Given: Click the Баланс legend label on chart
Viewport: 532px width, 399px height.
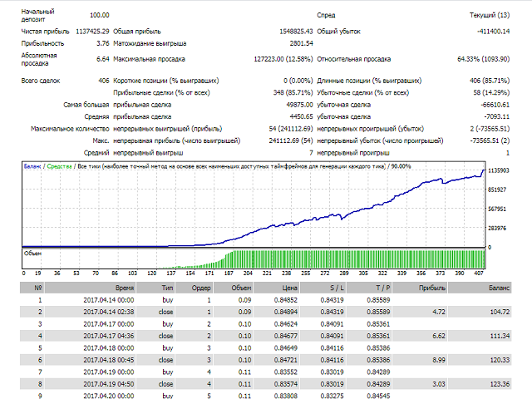Looking at the screenshot, I should tap(32, 167).
